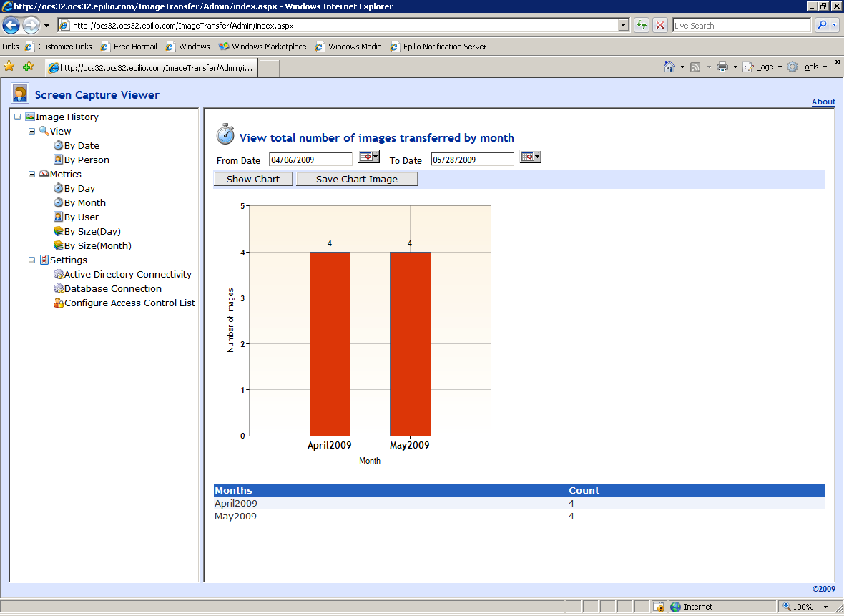844x616 pixels.
Task: Open the Tools menu
Action: tap(807, 67)
